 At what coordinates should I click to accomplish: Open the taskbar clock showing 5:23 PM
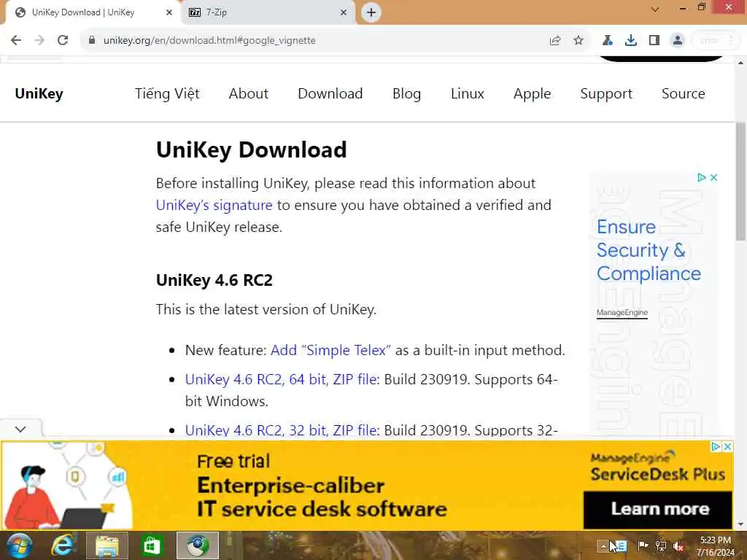pos(716,546)
